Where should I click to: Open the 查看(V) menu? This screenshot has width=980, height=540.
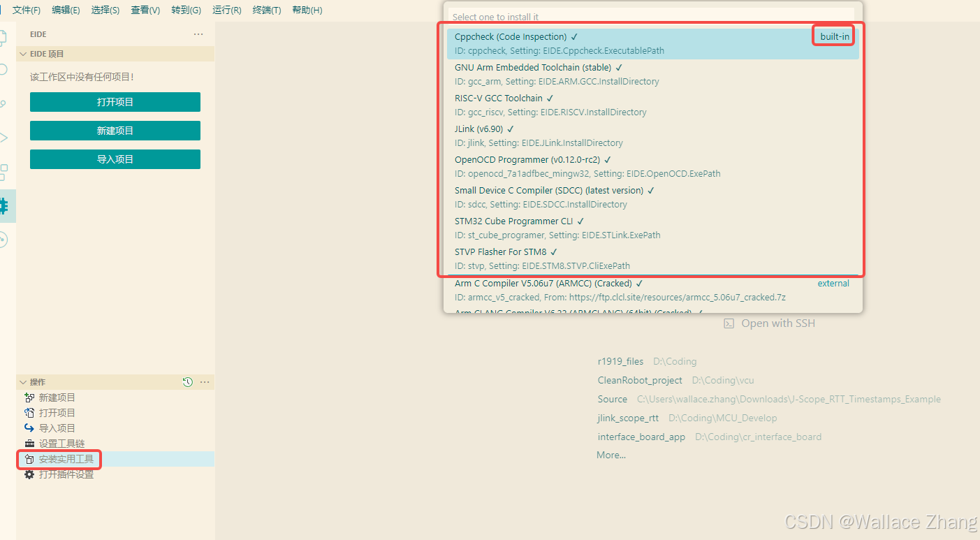coord(145,10)
